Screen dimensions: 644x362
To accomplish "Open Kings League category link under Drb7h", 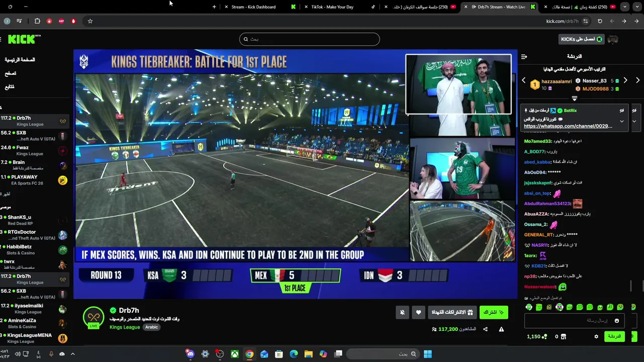I will (x=125, y=327).
